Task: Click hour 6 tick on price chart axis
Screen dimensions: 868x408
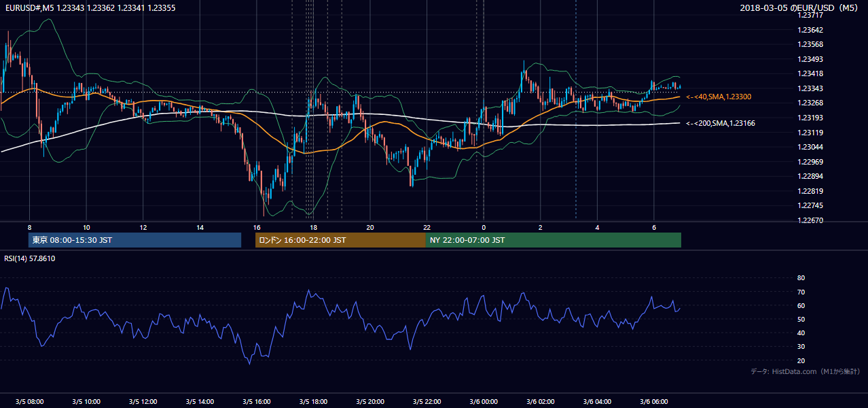Action: pyautogui.click(x=654, y=227)
